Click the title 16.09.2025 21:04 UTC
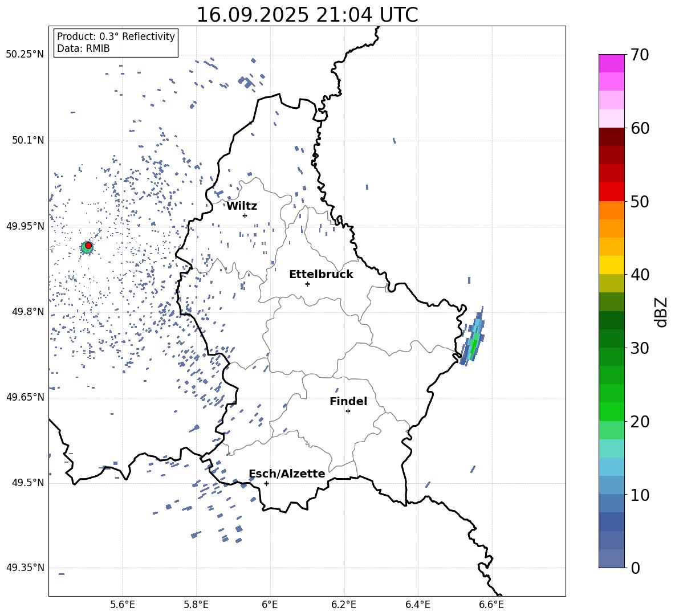This screenshot has height=616, width=675. click(x=307, y=15)
